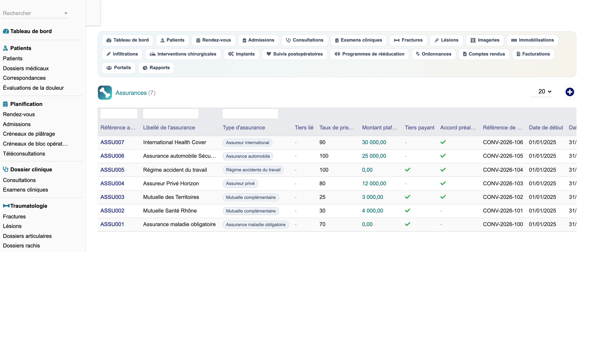Open the Rechercher dropdown
Screen dimensions: 589x364
(35, 13)
